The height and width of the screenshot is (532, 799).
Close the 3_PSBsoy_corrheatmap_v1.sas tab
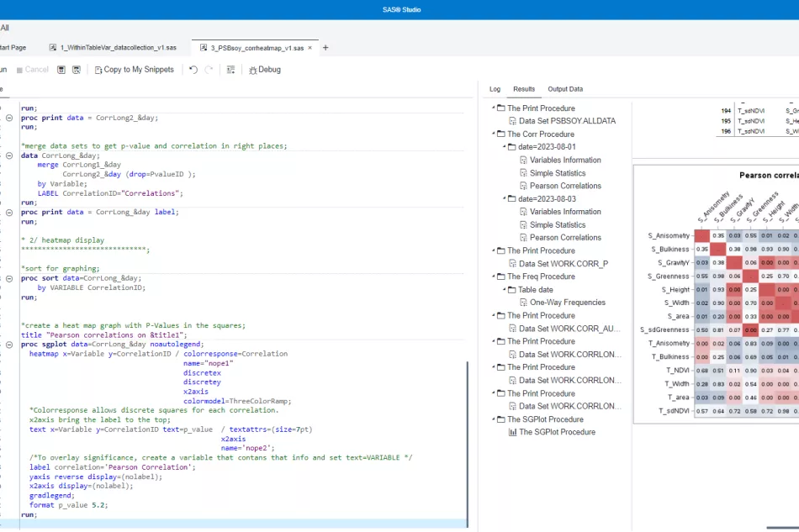[310, 48]
